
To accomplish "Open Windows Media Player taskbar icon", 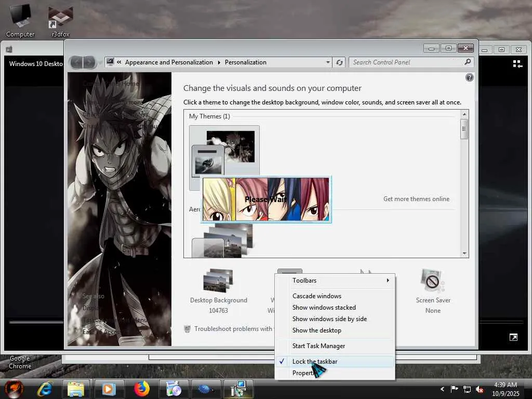I will pyautogui.click(x=109, y=389).
